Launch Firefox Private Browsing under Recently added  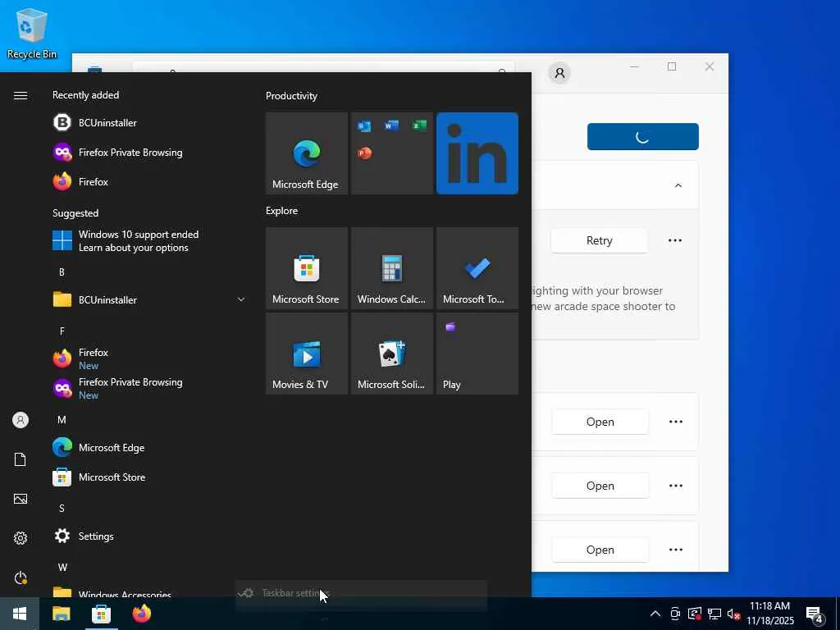click(150, 152)
